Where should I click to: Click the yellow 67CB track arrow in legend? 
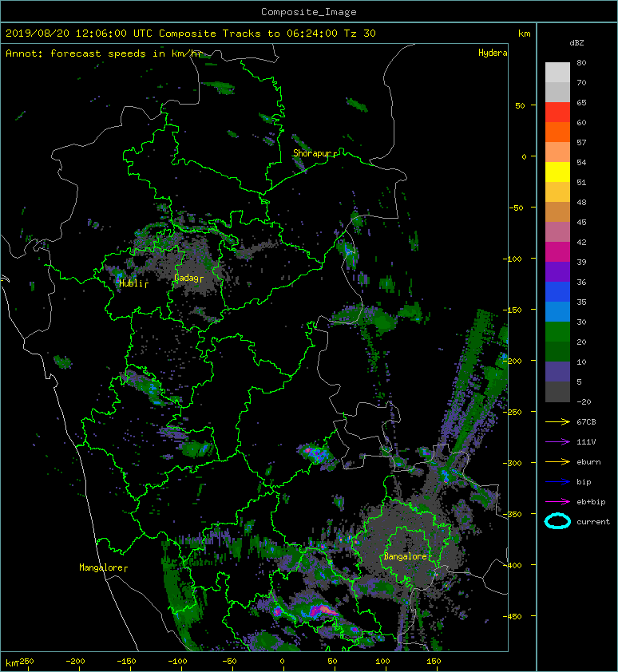tap(557, 421)
